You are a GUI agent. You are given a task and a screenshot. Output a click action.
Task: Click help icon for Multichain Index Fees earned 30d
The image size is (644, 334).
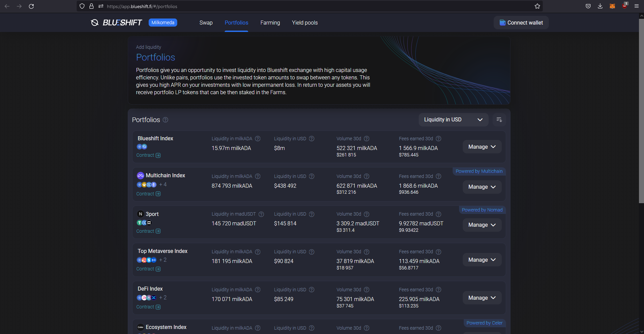coord(439,176)
